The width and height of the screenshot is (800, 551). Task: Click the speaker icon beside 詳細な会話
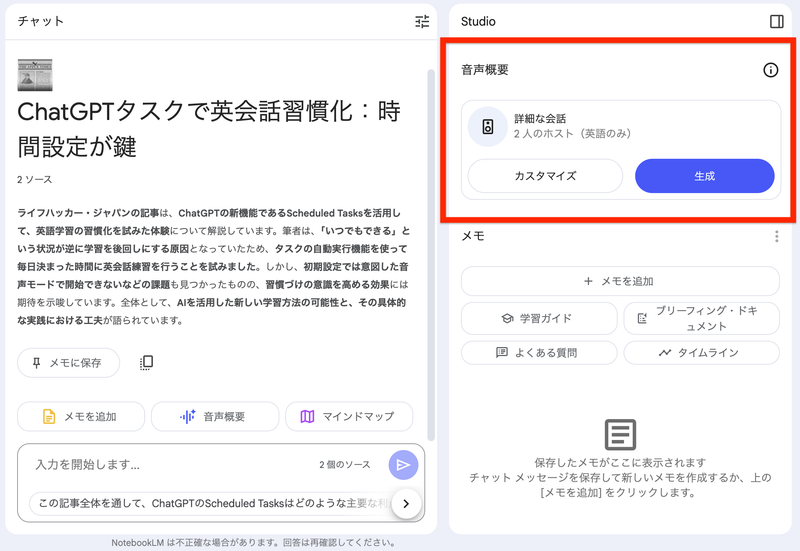(488, 127)
